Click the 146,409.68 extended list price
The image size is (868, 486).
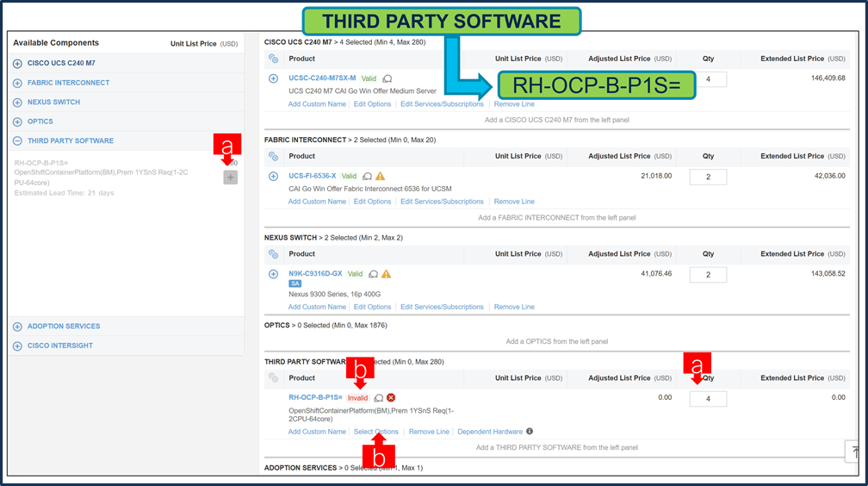point(828,78)
